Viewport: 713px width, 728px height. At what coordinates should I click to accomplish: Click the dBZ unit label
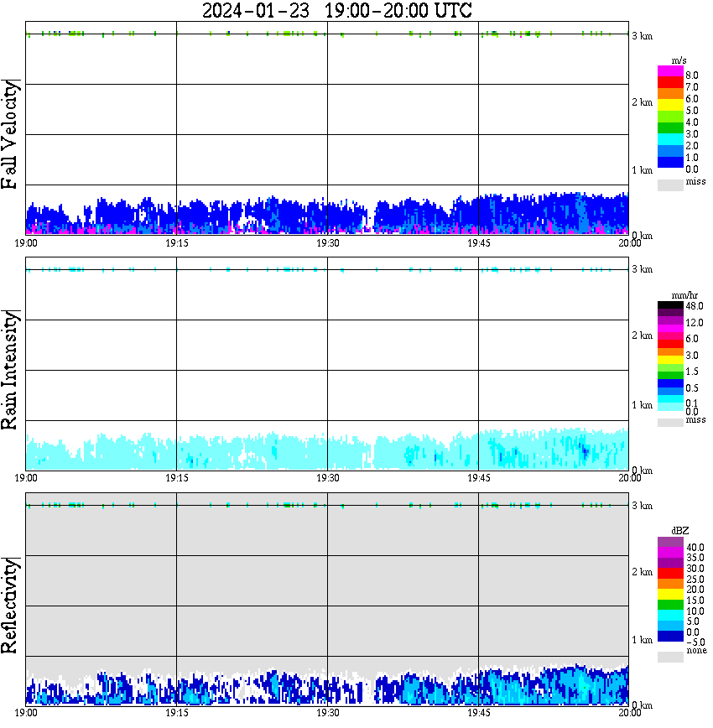point(680,531)
